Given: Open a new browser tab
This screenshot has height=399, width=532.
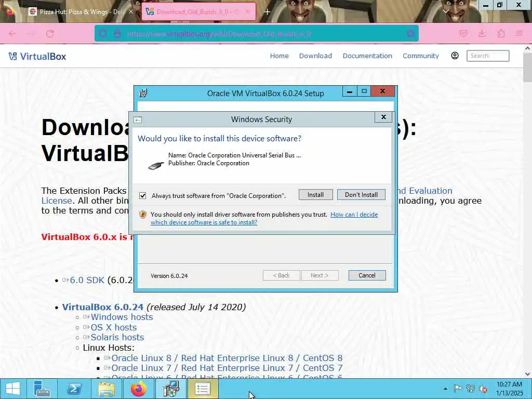Looking at the screenshot, I should click(268, 12).
